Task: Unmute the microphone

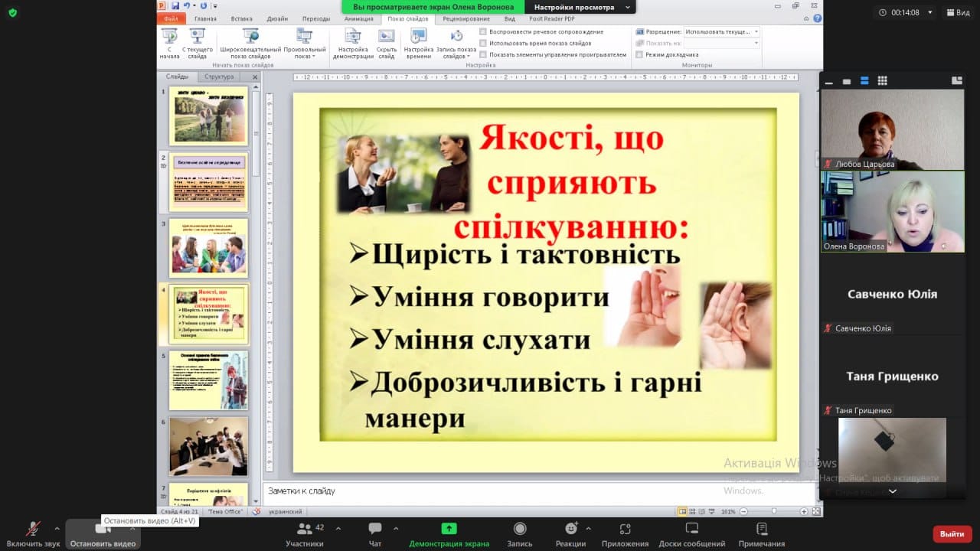Action: tap(33, 530)
